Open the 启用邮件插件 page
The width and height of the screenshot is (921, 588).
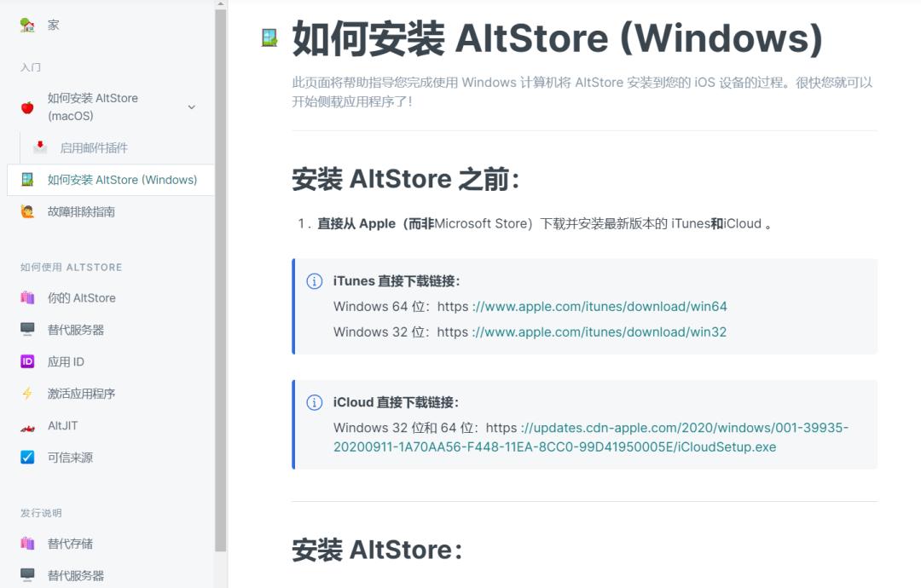[x=94, y=147]
